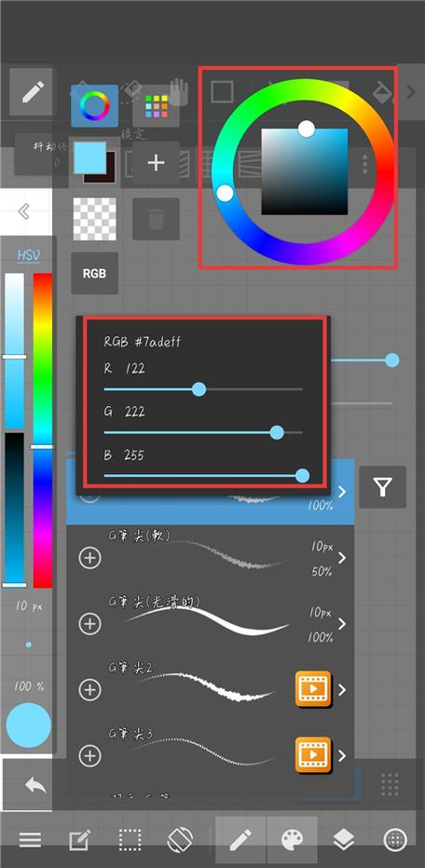
Task: Tap the 100 % opacity label
Action: point(29,686)
